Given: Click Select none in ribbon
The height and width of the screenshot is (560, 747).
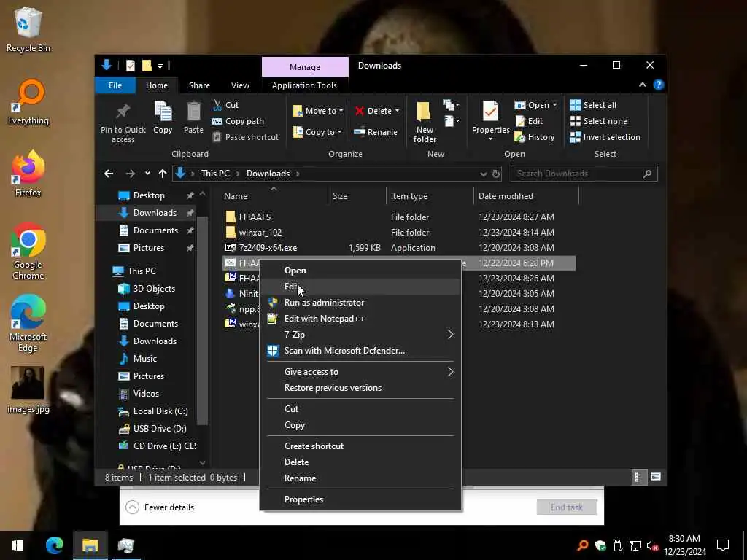Looking at the screenshot, I should pyautogui.click(x=599, y=121).
